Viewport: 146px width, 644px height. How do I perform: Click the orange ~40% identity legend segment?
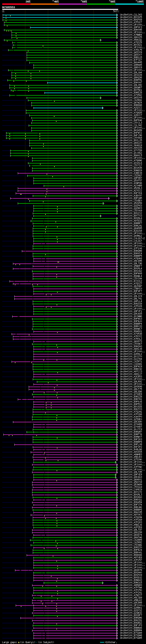[45, 4]
